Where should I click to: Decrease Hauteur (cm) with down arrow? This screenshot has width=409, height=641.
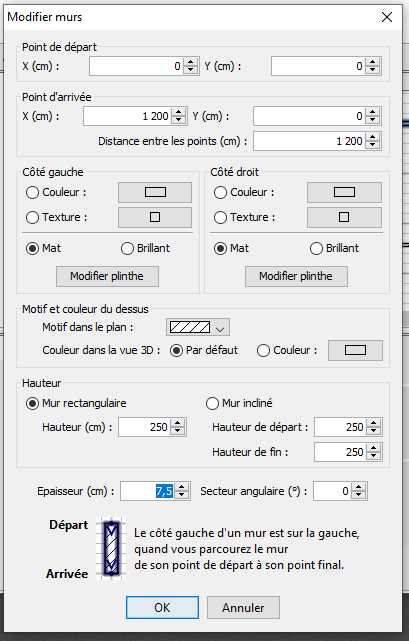pyautogui.click(x=177, y=431)
